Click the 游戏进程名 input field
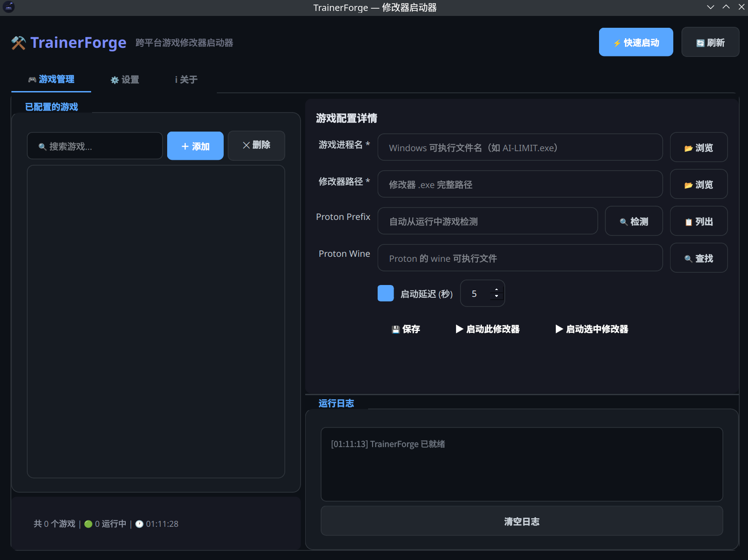 click(x=520, y=148)
